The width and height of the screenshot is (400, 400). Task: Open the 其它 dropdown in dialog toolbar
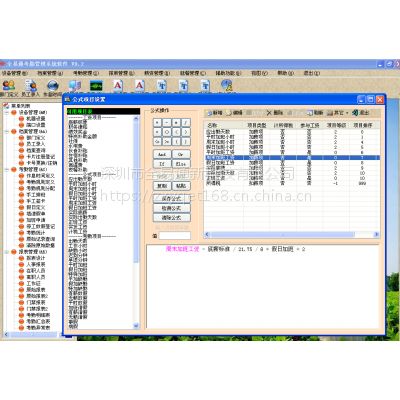(x=338, y=113)
